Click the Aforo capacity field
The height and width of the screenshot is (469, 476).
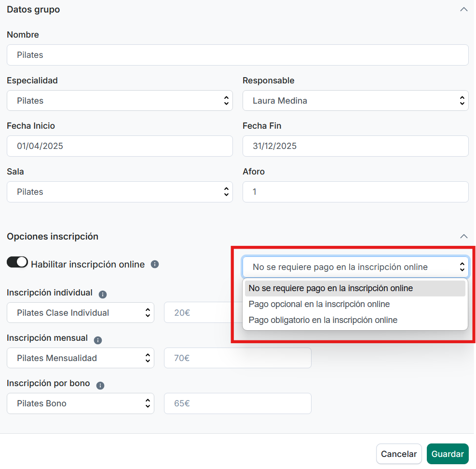pyautogui.click(x=355, y=192)
